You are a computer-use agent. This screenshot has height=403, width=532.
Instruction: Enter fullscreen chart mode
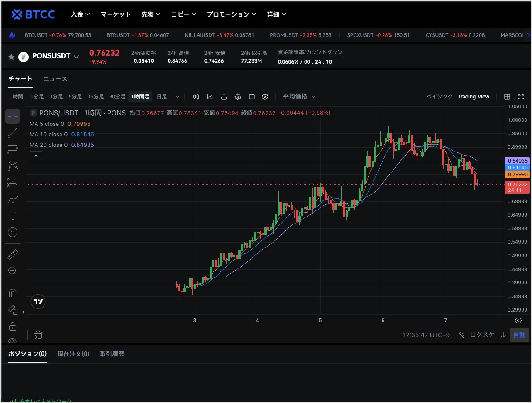point(521,97)
